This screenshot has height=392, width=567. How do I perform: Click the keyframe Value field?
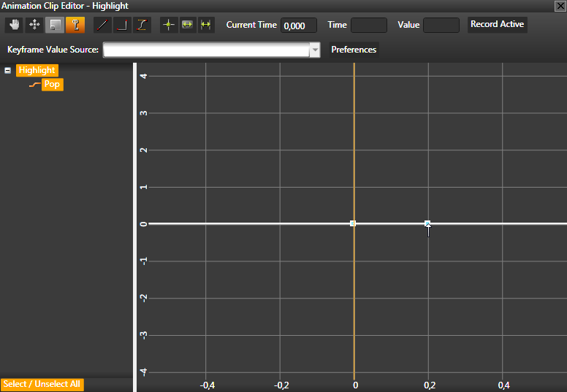click(441, 26)
